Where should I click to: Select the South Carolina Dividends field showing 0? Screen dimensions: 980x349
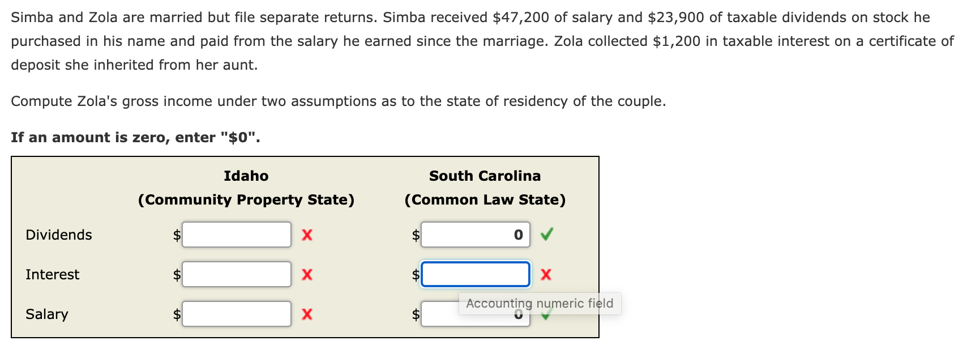[475, 234]
